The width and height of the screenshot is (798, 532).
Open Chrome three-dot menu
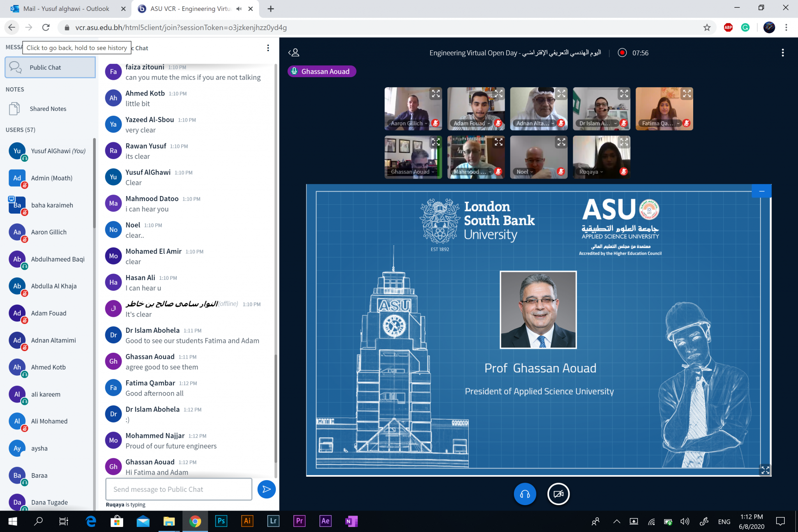pos(786,27)
